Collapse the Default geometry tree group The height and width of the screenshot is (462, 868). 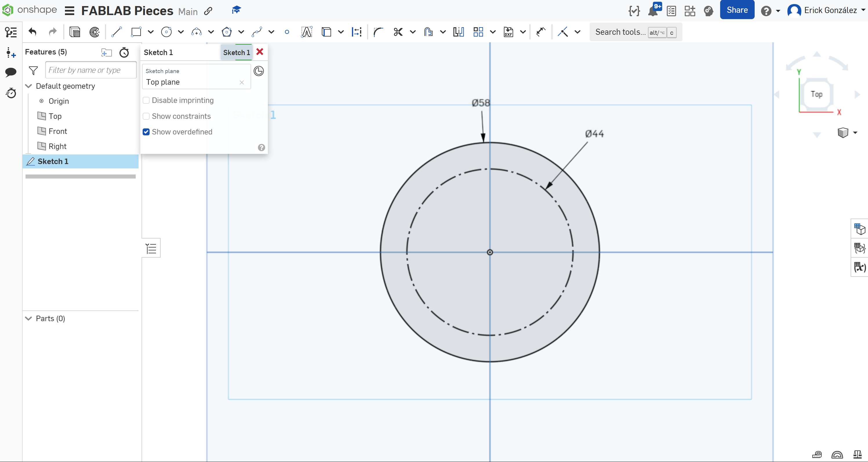(x=29, y=86)
